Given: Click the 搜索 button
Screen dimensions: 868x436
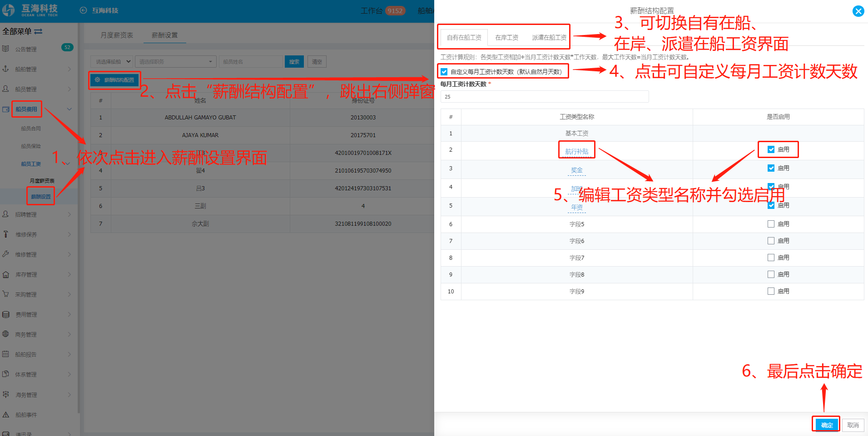Looking at the screenshot, I should [x=294, y=62].
